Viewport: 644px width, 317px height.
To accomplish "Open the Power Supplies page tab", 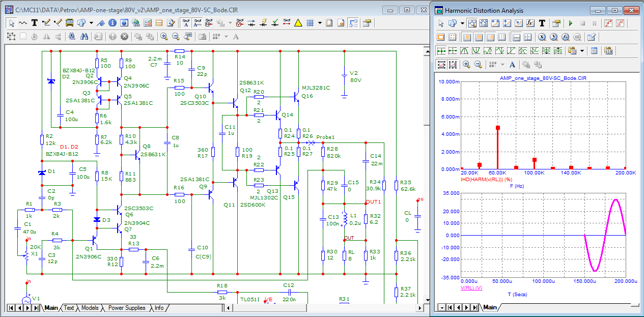I will click(127, 308).
